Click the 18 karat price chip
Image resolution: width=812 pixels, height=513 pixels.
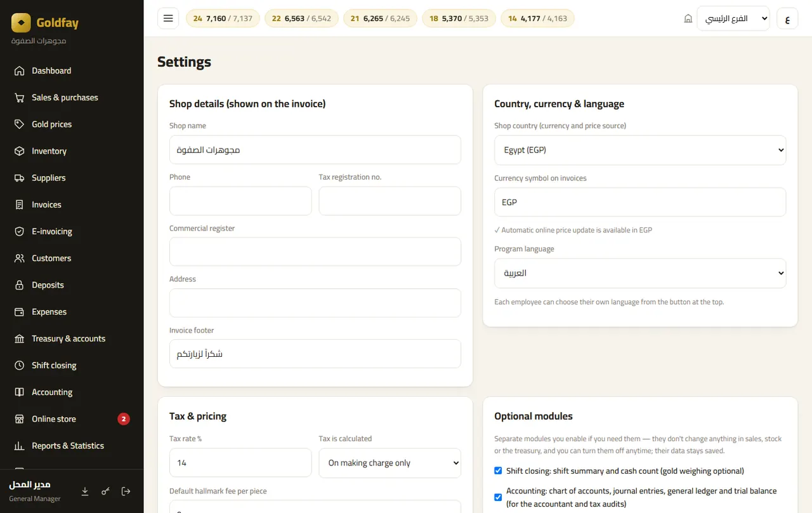click(x=459, y=18)
